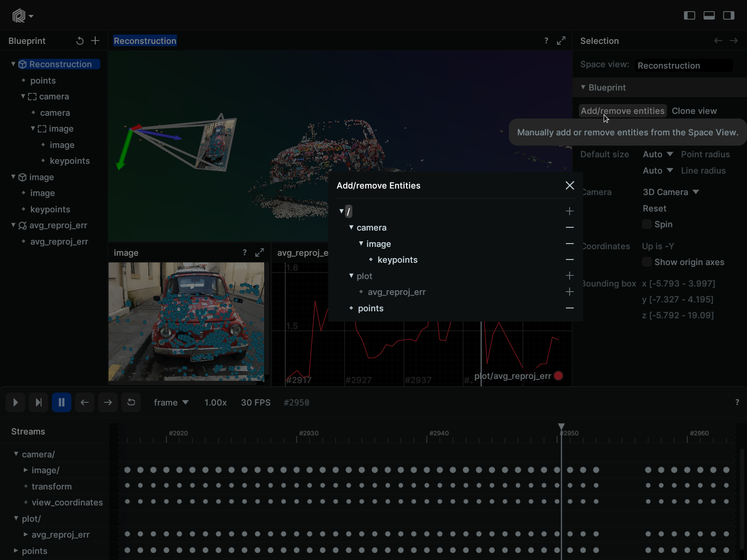Collapse Reconstruction tree in Blueprint panel
Image resolution: width=747 pixels, height=560 pixels.
tap(13, 64)
